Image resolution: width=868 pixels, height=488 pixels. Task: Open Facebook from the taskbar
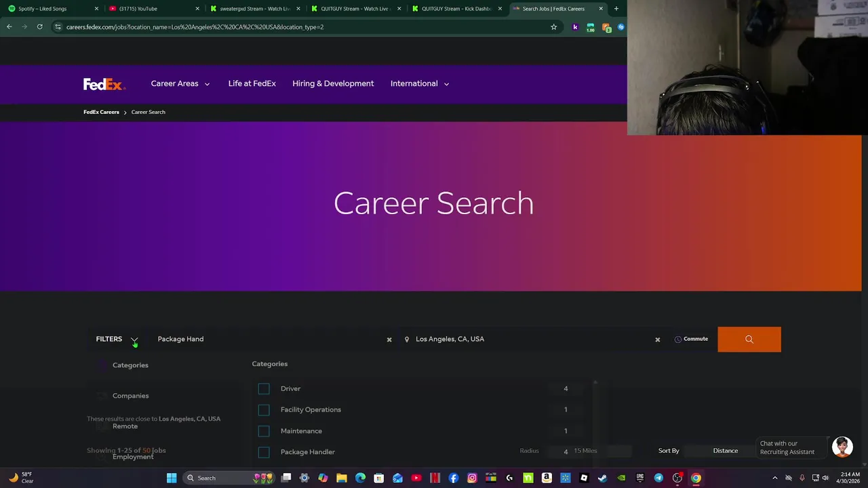pos(454,478)
